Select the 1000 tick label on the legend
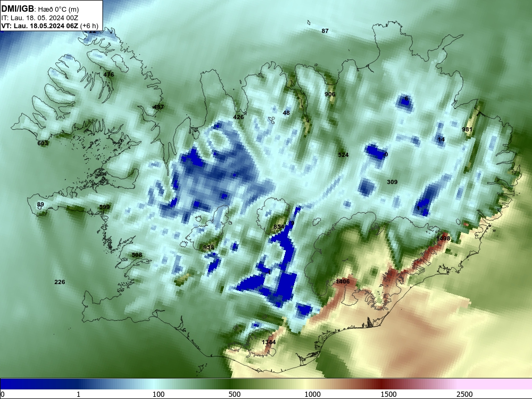Viewport: 532px width, 399px height. coord(312,394)
